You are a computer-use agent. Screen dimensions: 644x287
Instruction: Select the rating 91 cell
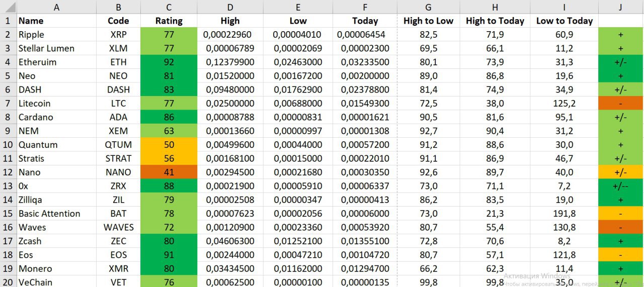pos(169,255)
